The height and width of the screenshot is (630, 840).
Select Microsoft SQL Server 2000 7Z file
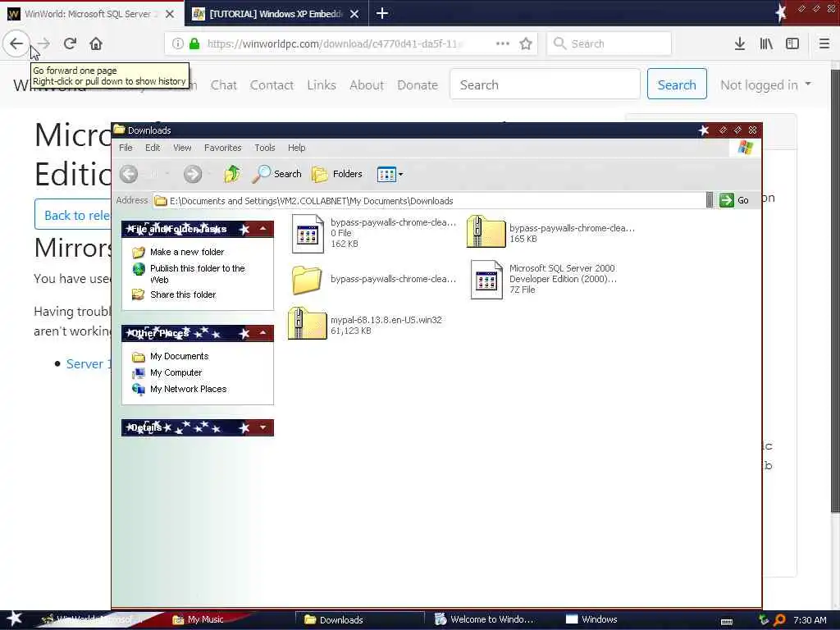(543, 279)
